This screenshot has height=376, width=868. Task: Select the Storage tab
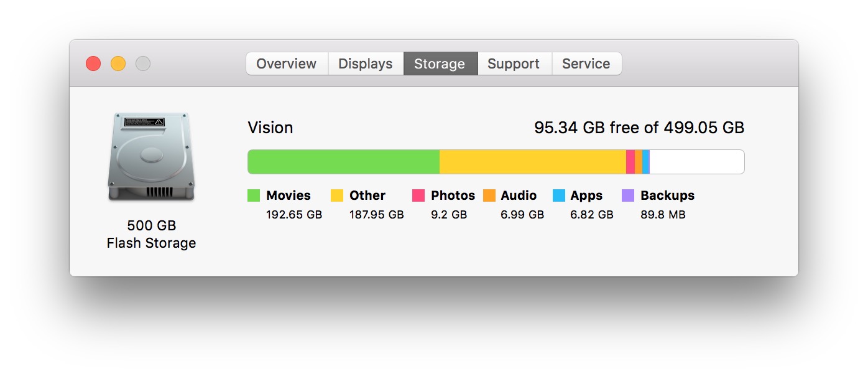coord(440,63)
